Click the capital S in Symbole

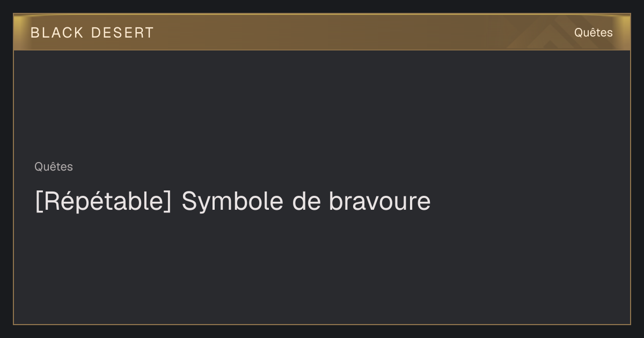(x=189, y=202)
